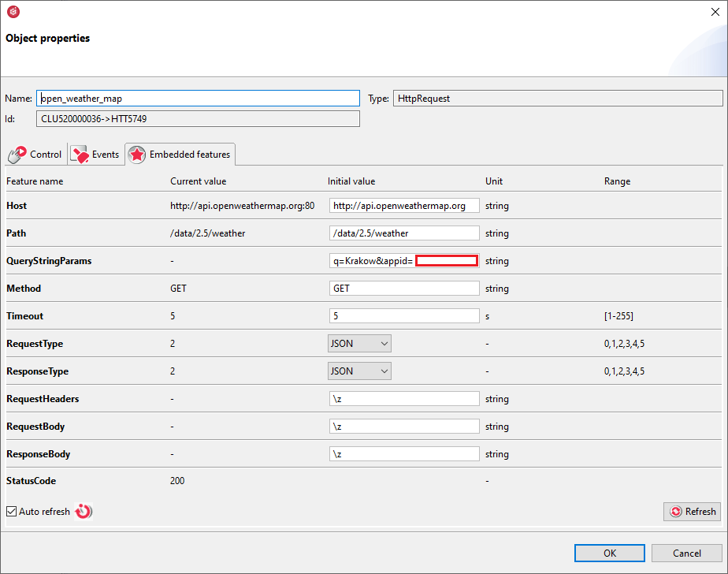The image size is (728, 574).
Task: Click the Control tab icon
Action: [x=17, y=155]
